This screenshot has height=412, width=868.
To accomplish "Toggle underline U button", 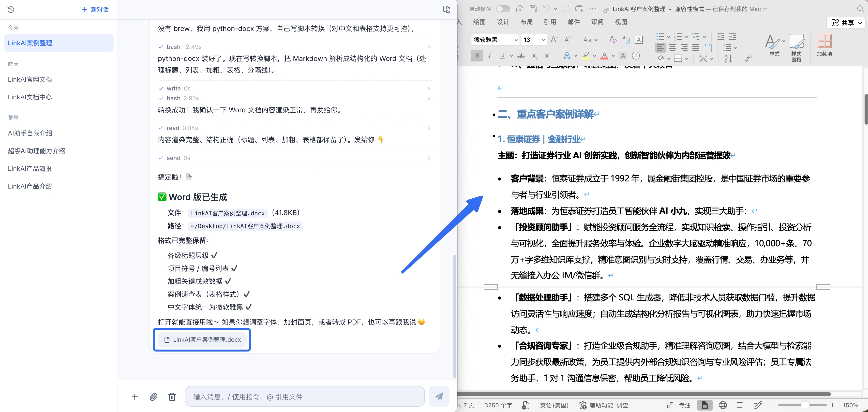I will [x=502, y=56].
